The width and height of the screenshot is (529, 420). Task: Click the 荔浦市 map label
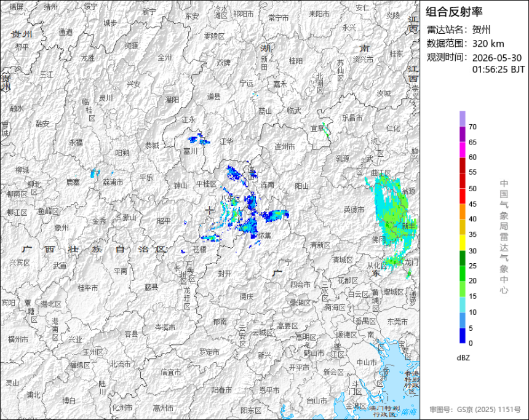pyautogui.click(x=113, y=182)
